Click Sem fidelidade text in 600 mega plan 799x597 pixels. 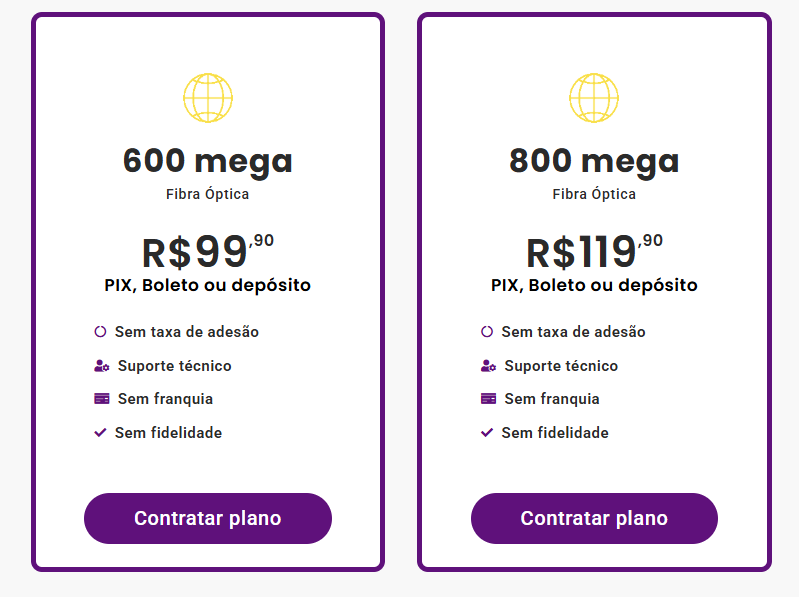[168, 433]
